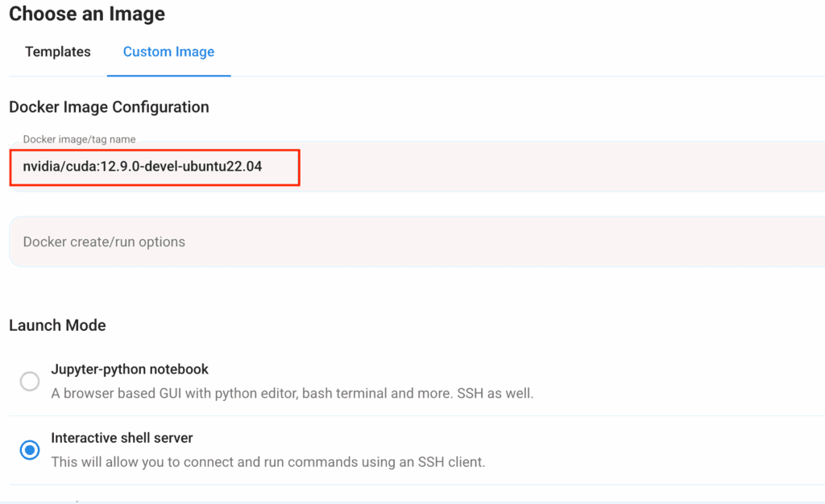The width and height of the screenshot is (825, 504).
Task: Select the Jupyter-python notebook radio button
Action: click(x=30, y=382)
